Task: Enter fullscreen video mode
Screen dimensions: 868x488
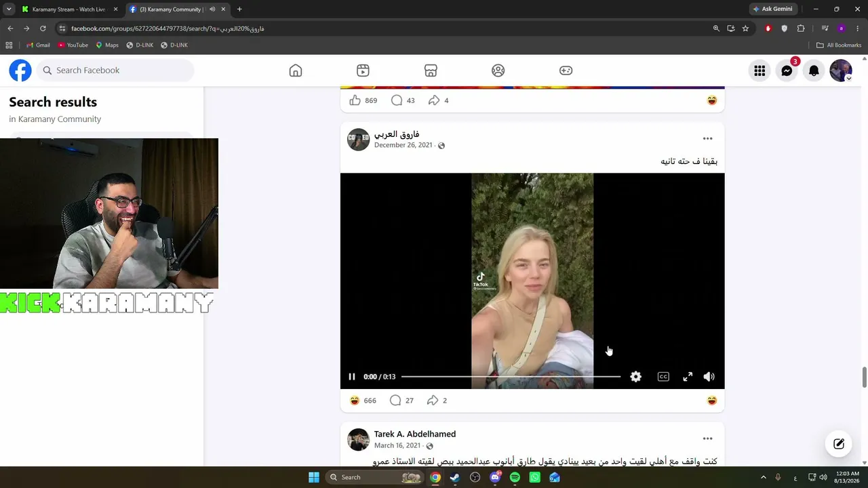Action: pyautogui.click(x=688, y=377)
